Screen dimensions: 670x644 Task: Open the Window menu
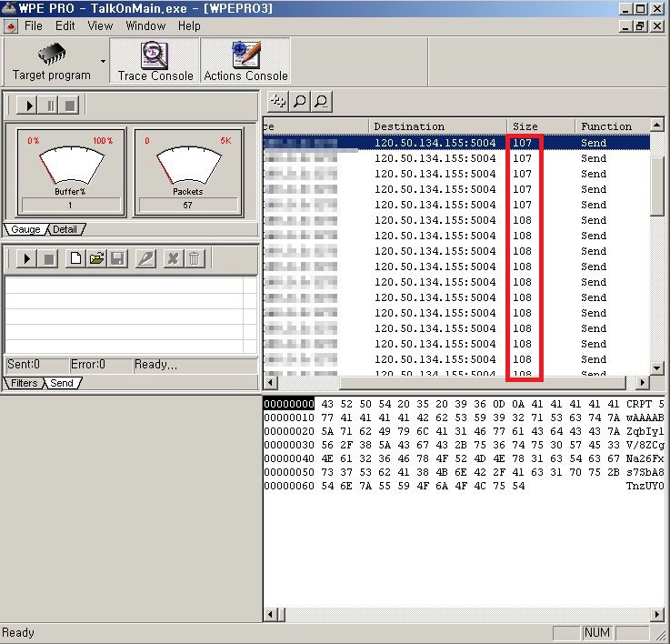pos(145,26)
